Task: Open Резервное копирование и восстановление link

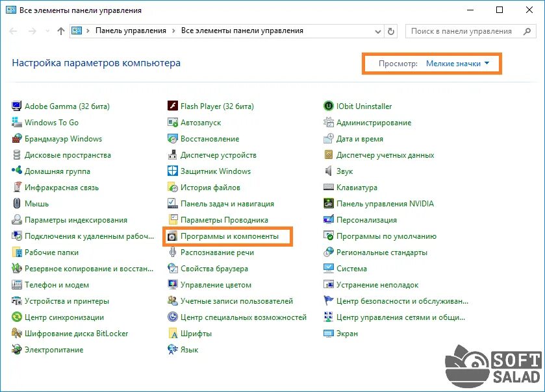Action: 88,269
